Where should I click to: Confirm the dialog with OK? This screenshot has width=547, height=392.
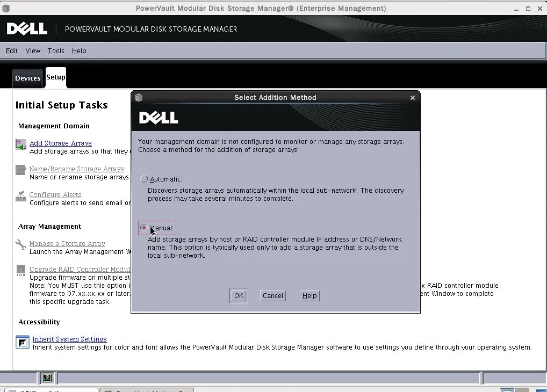pos(239,296)
